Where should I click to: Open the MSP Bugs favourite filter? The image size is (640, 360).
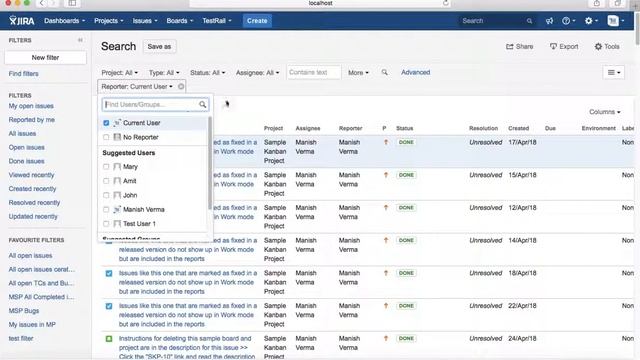[24, 311]
